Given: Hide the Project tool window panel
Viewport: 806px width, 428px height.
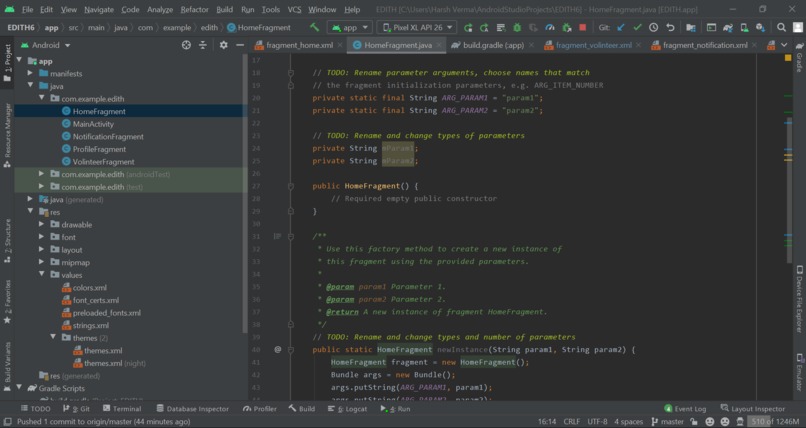Looking at the screenshot, I should [x=238, y=45].
